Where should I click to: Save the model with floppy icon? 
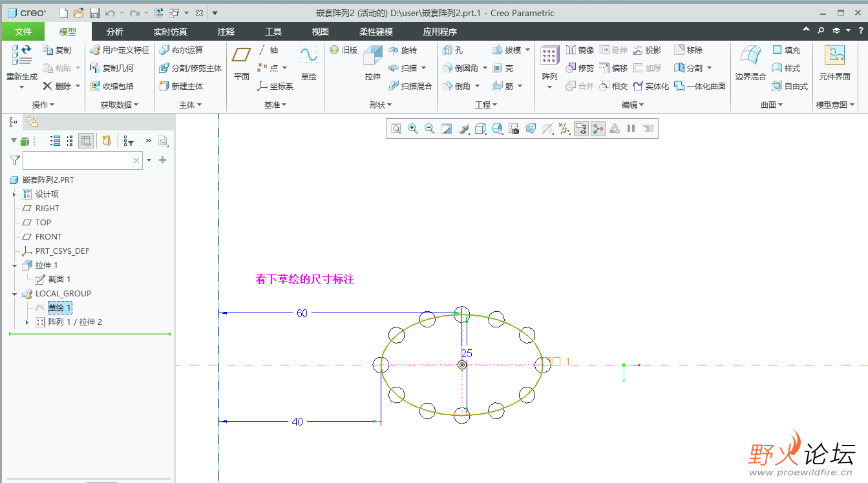pyautogui.click(x=94, y=13)
